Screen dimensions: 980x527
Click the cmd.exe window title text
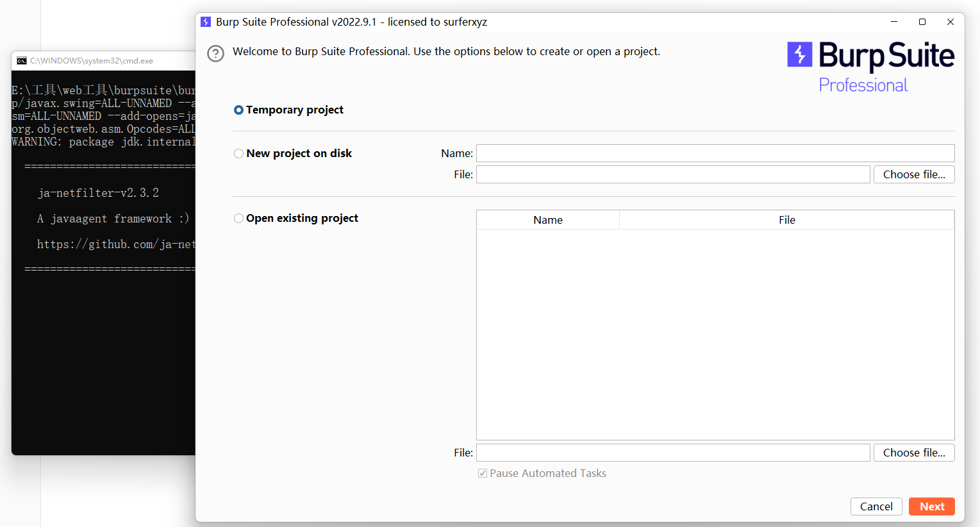[x=92, y=61]
